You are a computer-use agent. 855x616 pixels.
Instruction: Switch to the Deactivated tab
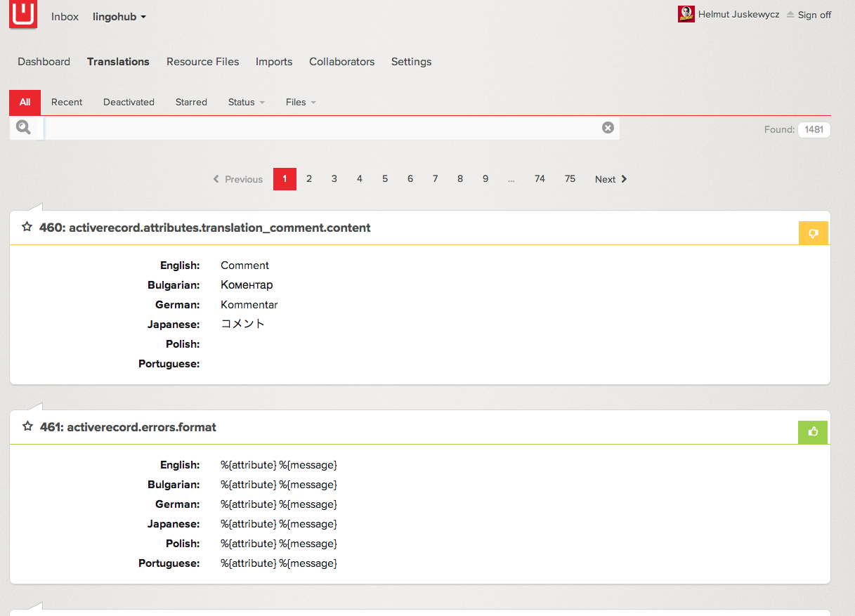point(129,102)
